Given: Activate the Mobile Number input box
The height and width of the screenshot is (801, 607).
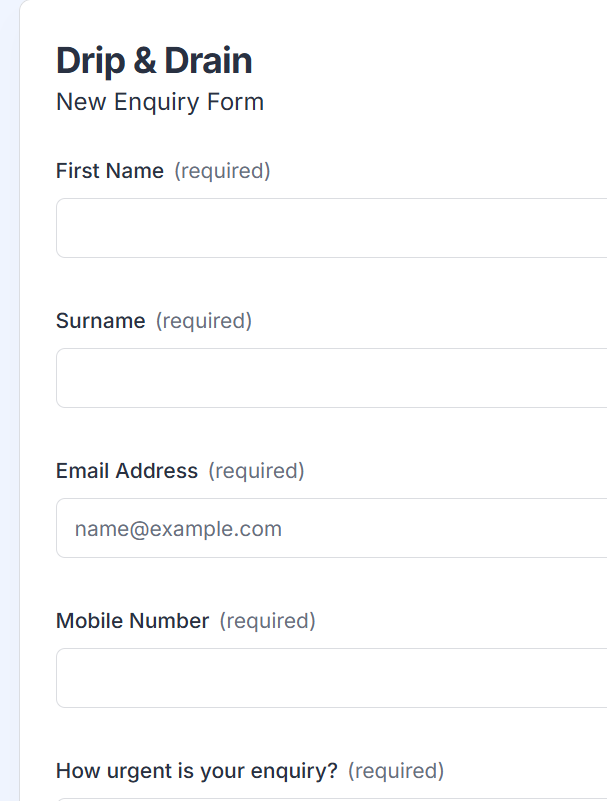Looking at the screenshot, I should tap(332, 678).
